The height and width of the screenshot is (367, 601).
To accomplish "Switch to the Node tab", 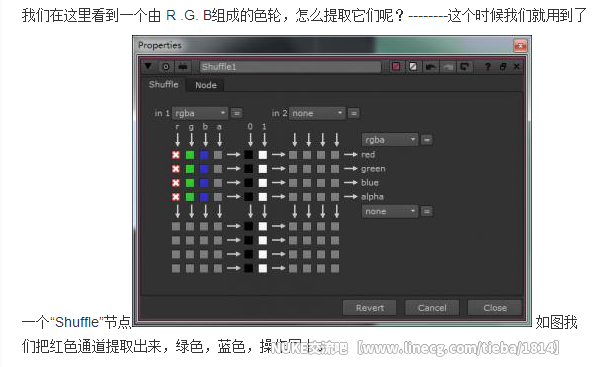I will coord(206,85).
